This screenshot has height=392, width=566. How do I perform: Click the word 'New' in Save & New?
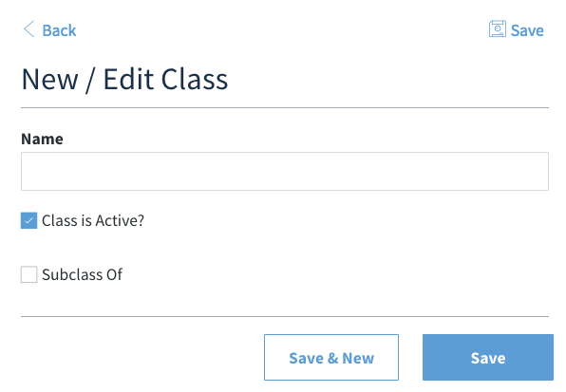point(358,358)
